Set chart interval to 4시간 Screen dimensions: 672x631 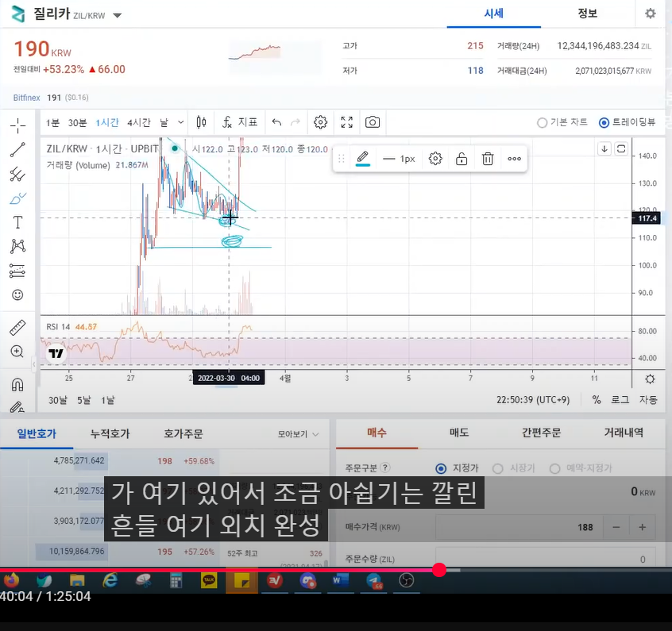pos(139,123)
